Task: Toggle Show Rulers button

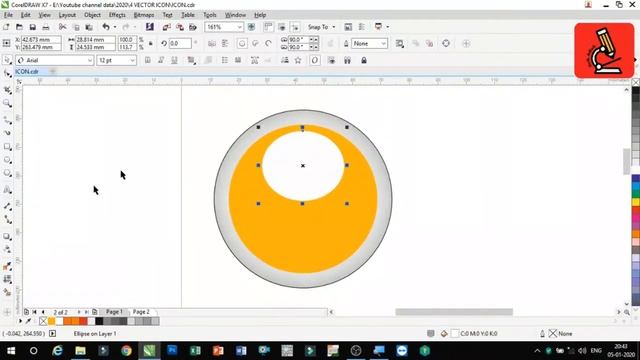Action: (268, 27)
